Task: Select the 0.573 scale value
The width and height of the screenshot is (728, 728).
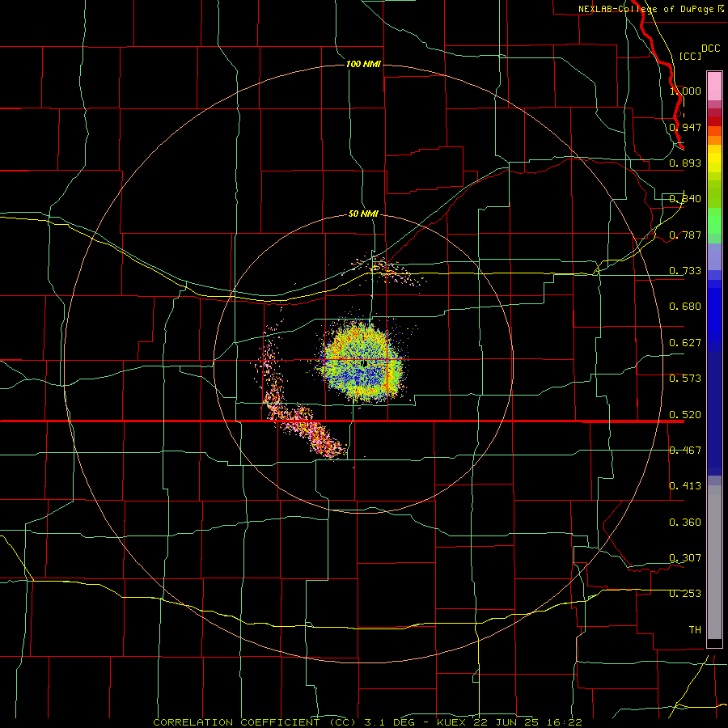Action: pyautogui.click(x=685, y=379)
